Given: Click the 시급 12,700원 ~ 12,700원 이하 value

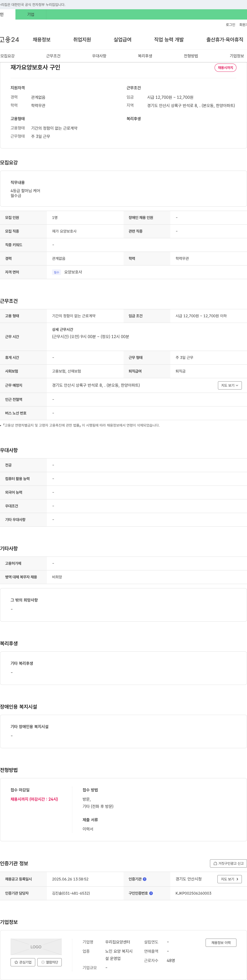Looking at the screenshot, I should (x=201, y=316).
